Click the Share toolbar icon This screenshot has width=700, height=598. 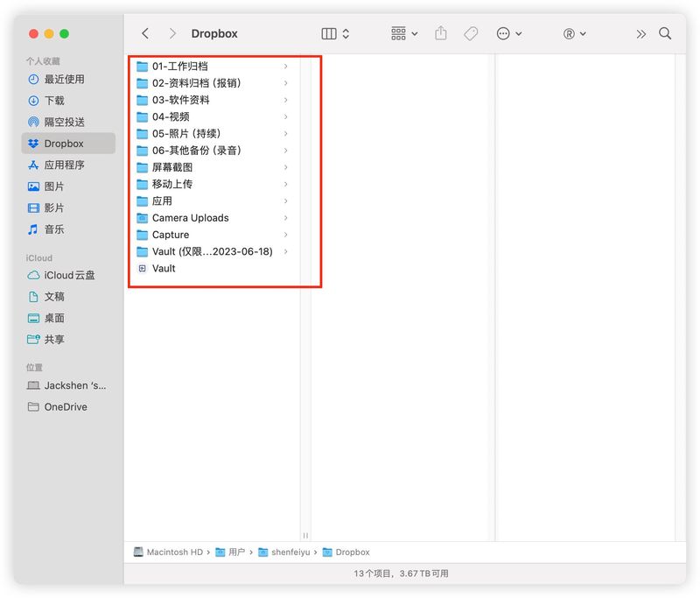coord(441,33)
